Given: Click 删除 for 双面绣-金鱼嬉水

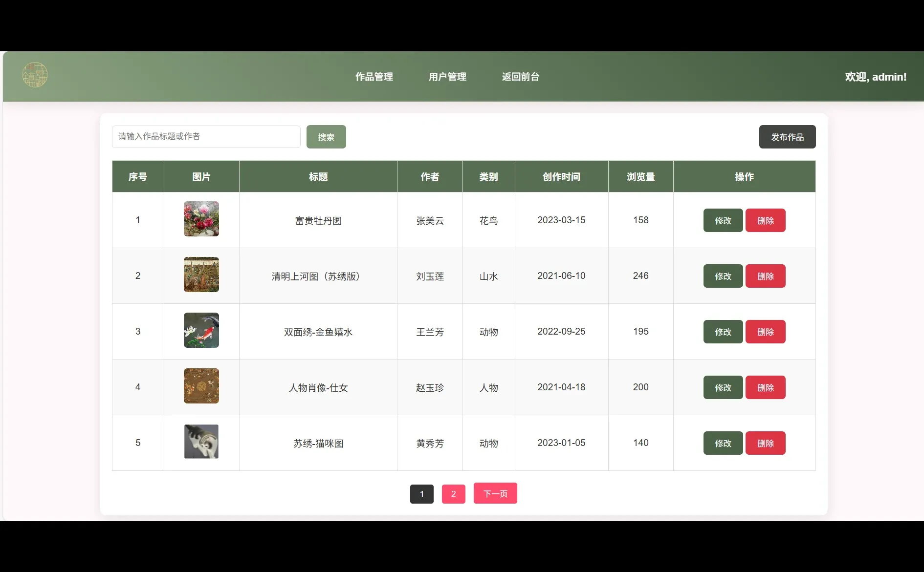Looking at the screenshot, I should pyautogui.click(x=765, y=332).
